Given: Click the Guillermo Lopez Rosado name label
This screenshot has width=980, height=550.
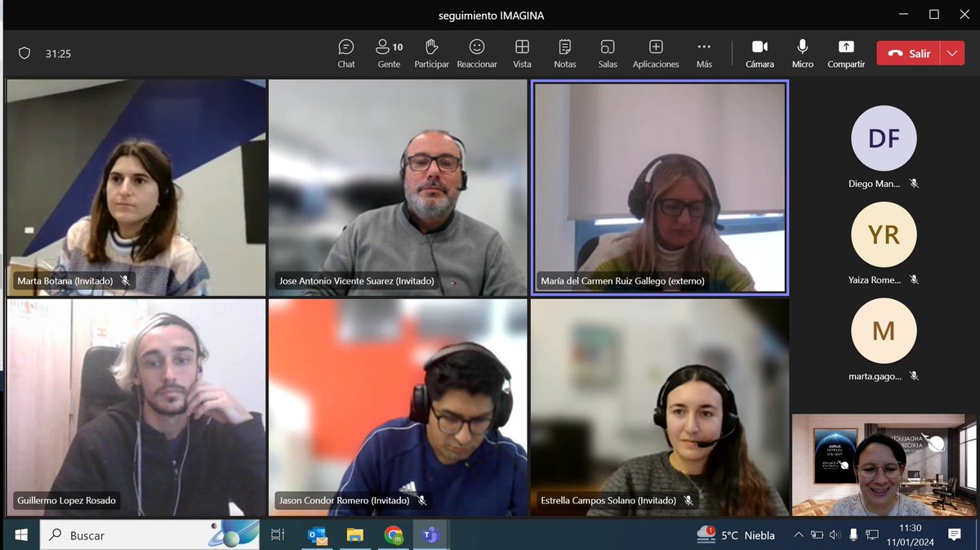Looking at the screenshot, I should tap(67, 500).
